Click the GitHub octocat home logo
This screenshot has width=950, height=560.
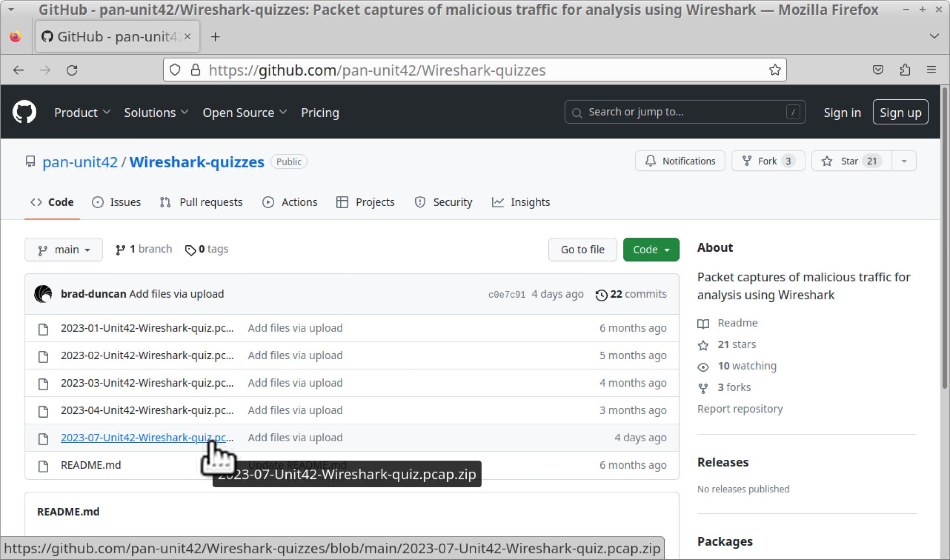[24, 112]
